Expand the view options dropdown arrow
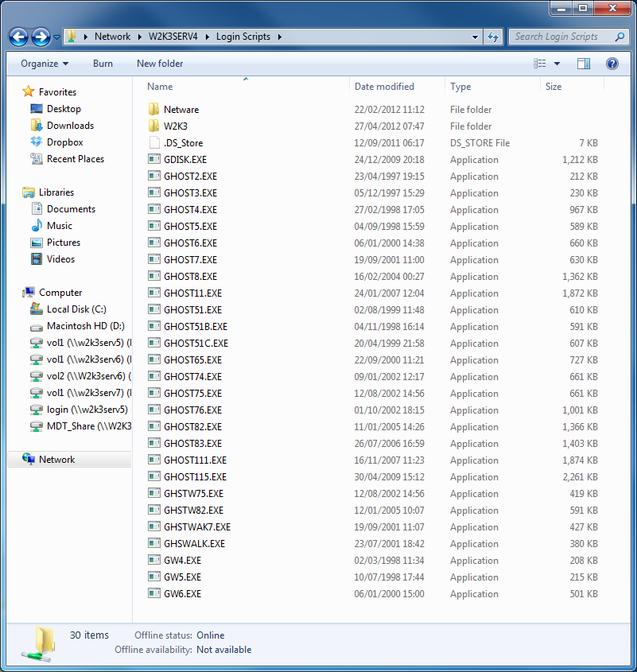 [557, 64]
